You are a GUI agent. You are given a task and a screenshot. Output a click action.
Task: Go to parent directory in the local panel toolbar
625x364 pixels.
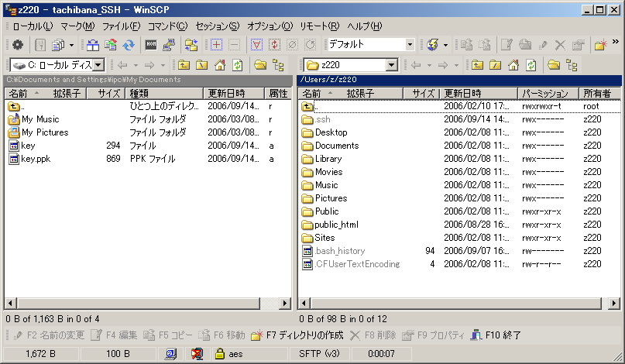click(x=184, y=64)
